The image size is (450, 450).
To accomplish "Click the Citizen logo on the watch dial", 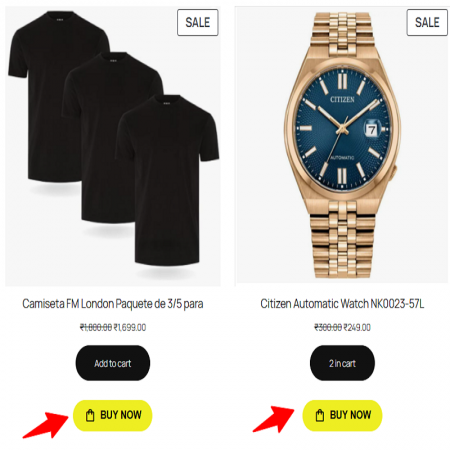I will click(342, 99).
